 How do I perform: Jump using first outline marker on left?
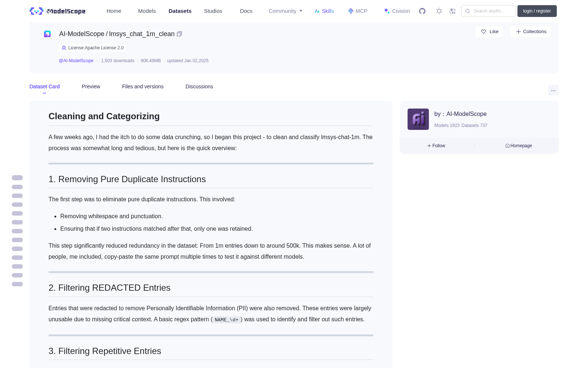17,178
